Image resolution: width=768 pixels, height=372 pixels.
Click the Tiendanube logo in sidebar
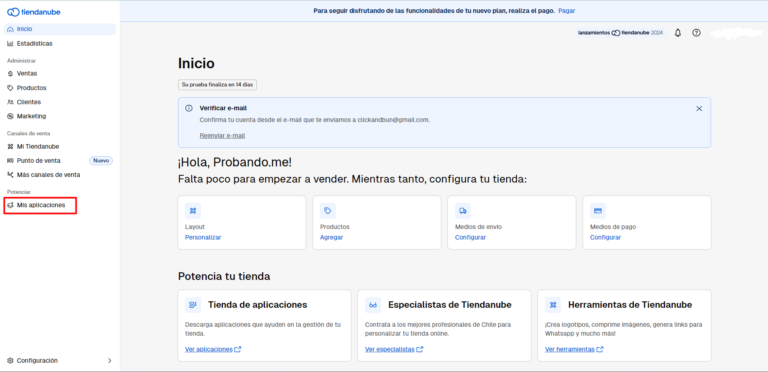(34, 12)
